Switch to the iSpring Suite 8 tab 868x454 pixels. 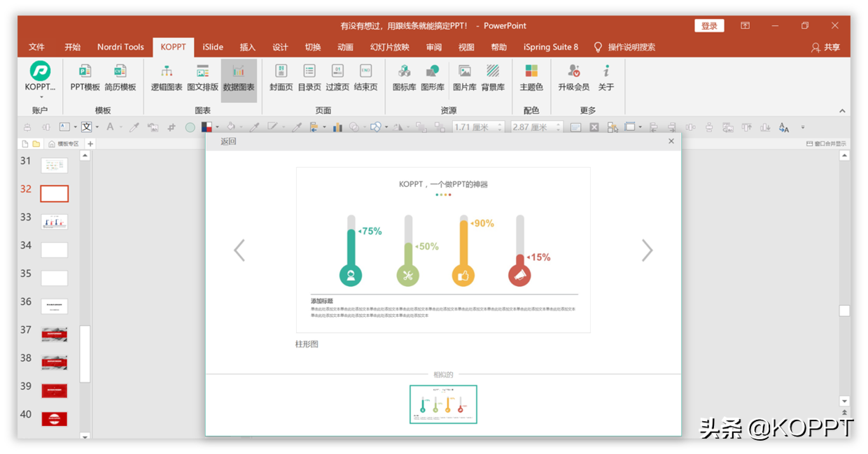pyautogui.click(x=551, y=47)
